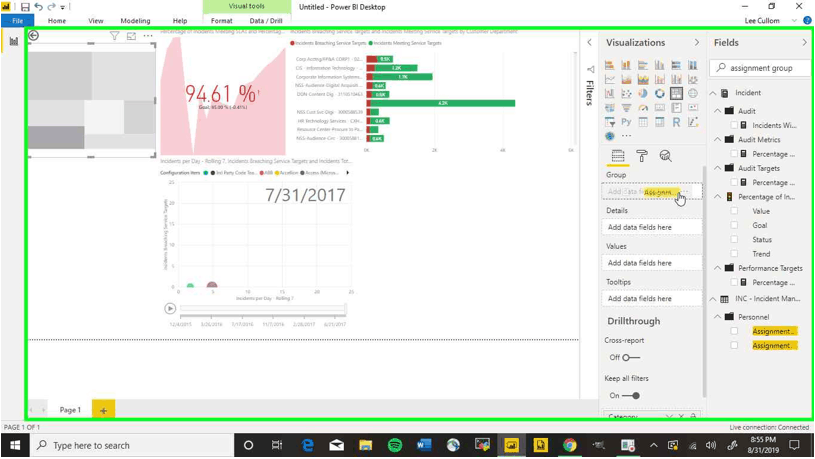Choose the Python visual icon
The image size is (815, 459).
point(626,122)
